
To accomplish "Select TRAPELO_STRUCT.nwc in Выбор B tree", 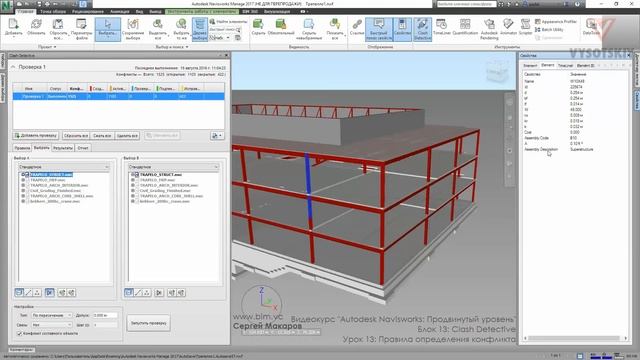I will (x=160, y=175).
